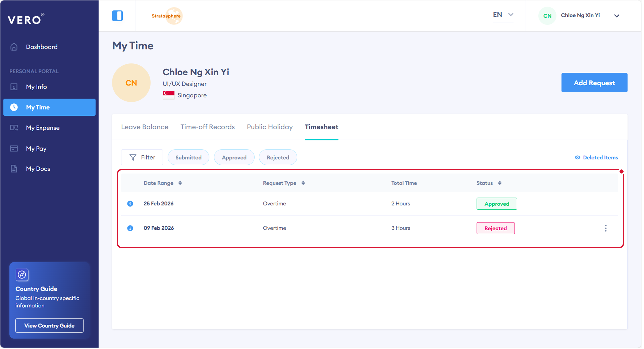Toggle the Approved filter chip
The height and width of the screenshot is (349, 644).
pyautogui.click(x=234, y=158)
